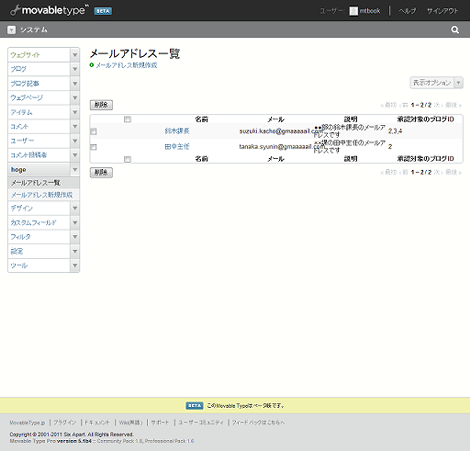This screenshot has height=451, width=470.
Task: Click the BETA badge in the yellow notice bar
Action: pyautogui.click(x=194, y=405)
